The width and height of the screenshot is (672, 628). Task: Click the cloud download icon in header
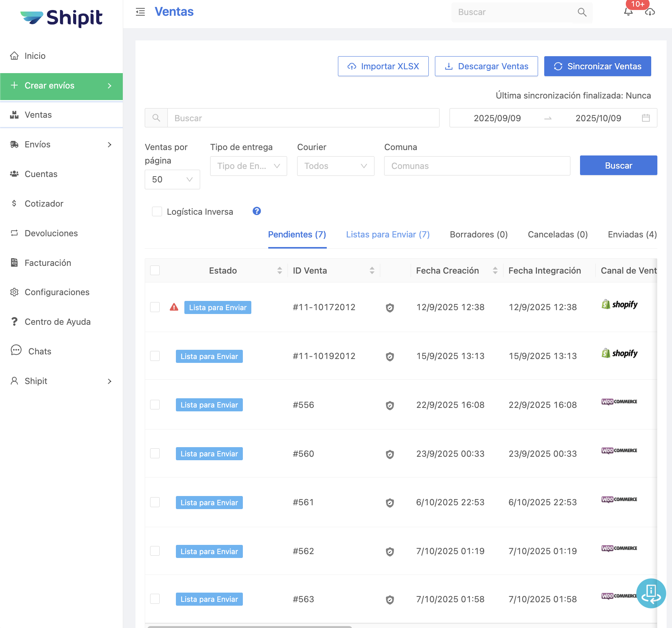650,12
